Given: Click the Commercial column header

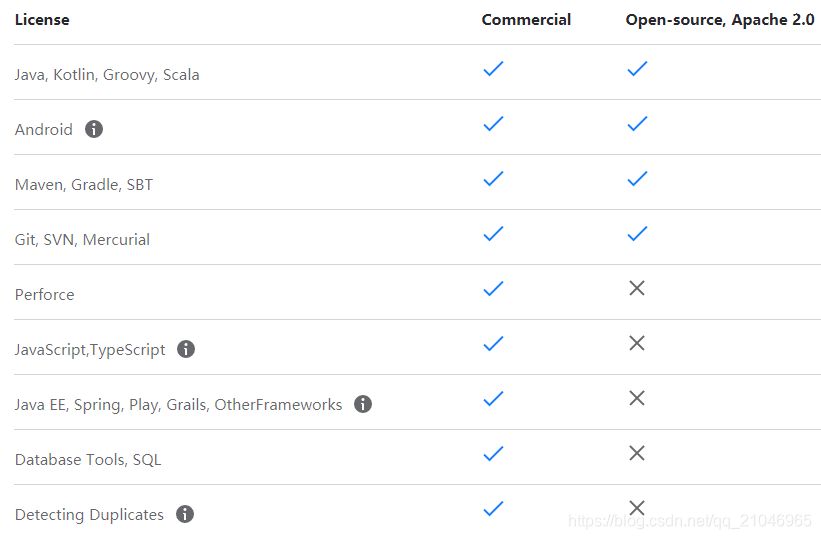Looking at the screenshot, I should [x=526, y=20].
